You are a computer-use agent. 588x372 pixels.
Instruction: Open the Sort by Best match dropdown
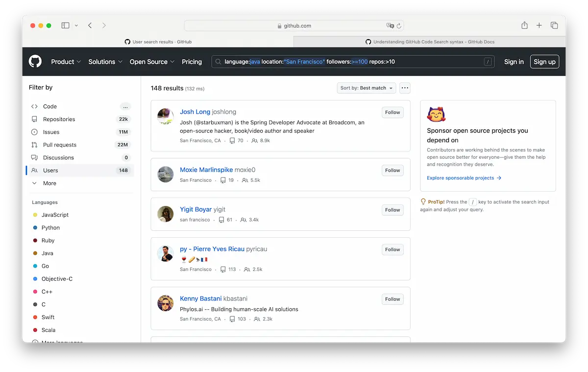pyautogui.click(x=366, y=88)
